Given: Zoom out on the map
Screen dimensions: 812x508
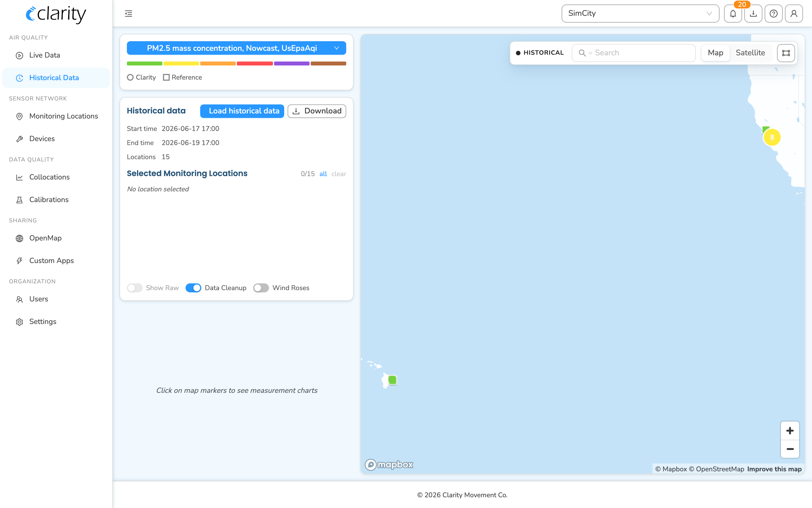Looking at the screenshot, I should pos(790,449).
